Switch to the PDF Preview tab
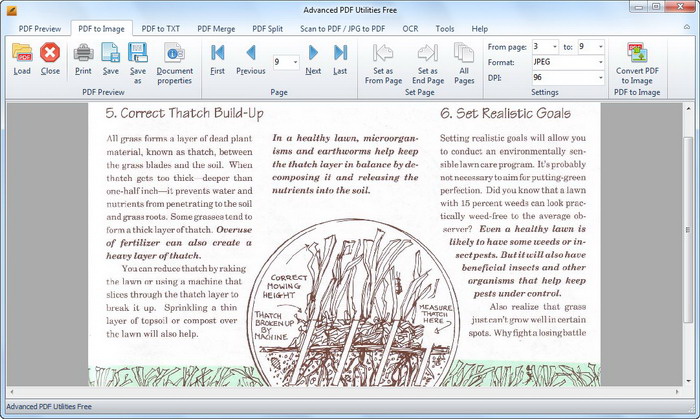 tap(40, 29)
